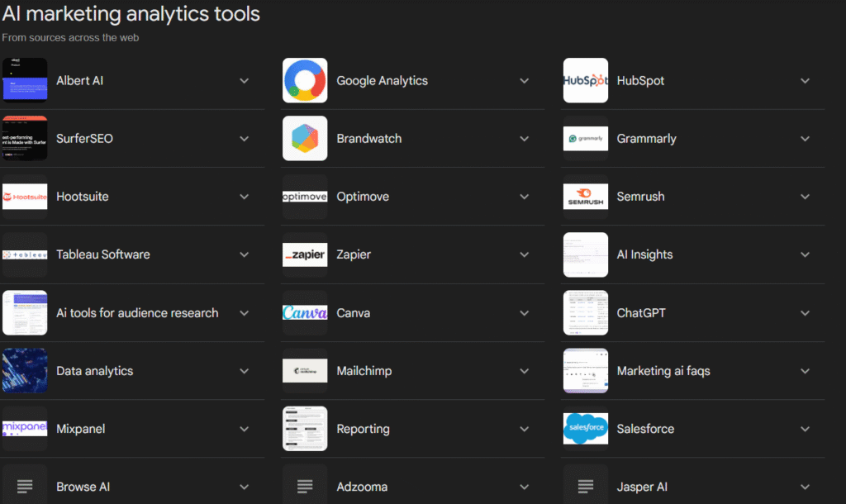
Task: Expand the Mailchimp row chevron
Action: [525, 371]
